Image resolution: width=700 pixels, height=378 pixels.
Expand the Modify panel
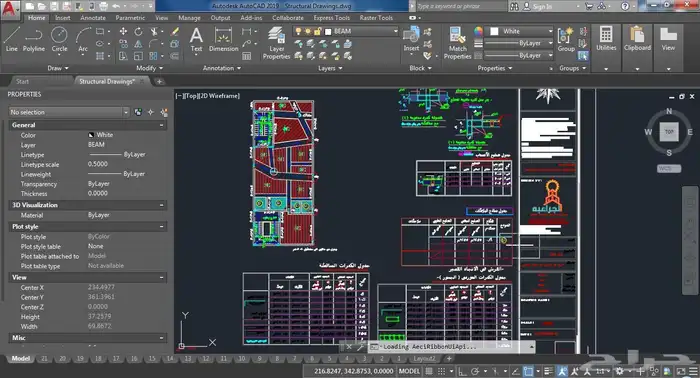(x=150, y=68)
